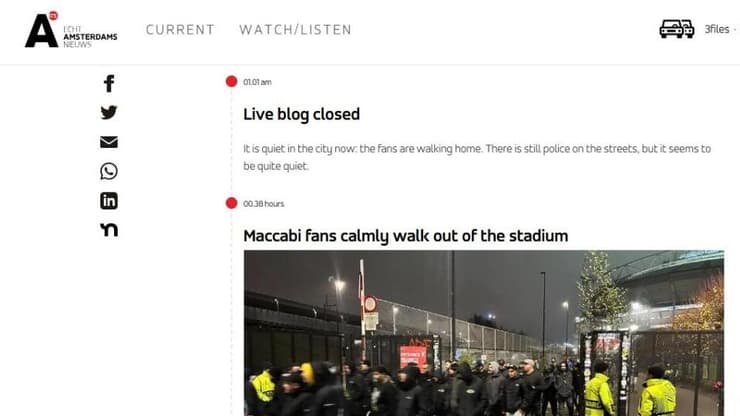This screenshot has height=416, width=740.
Task: Go to AT5 Echt Amsterdams Nieuws logo
Action: (71, 30)
